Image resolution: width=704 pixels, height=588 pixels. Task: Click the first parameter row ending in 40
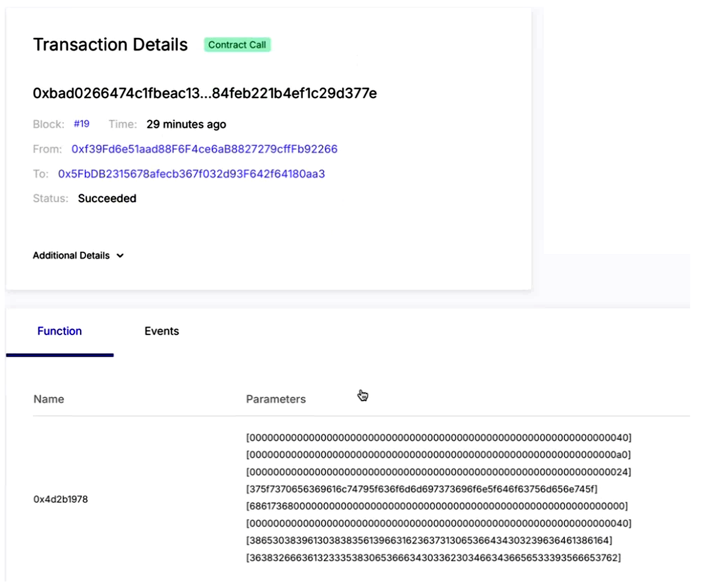tap(438, 438)
